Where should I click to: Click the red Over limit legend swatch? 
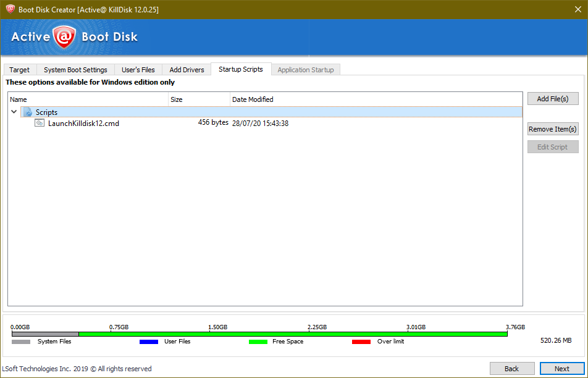[361, 341]
